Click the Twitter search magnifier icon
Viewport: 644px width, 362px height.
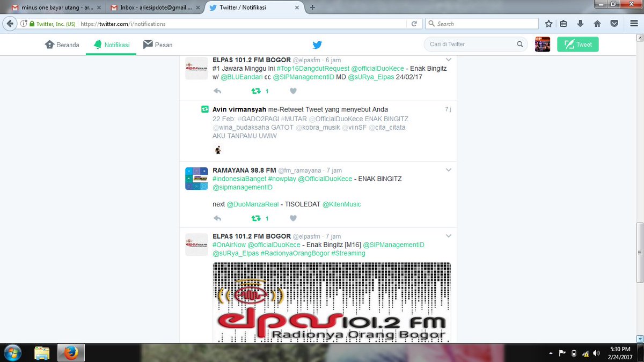click(x=520, y=45)
